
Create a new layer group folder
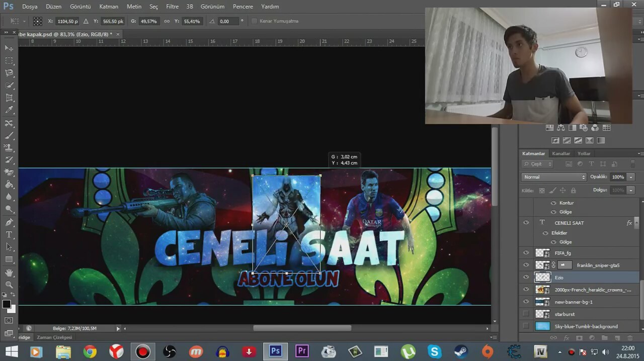(x=604, y=338)
